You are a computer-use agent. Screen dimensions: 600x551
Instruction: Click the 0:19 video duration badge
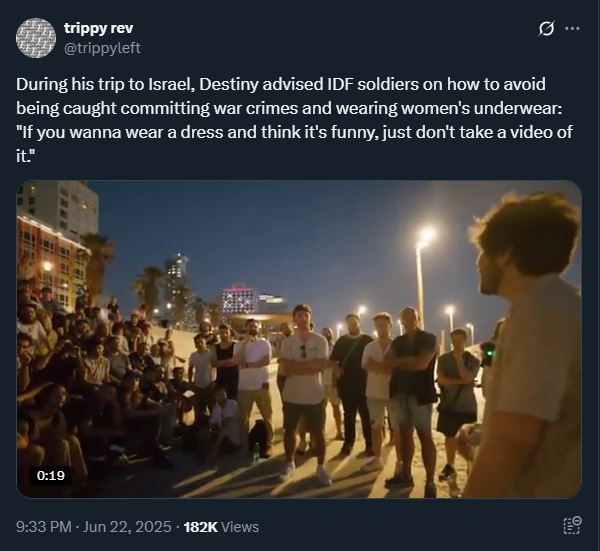51,476
